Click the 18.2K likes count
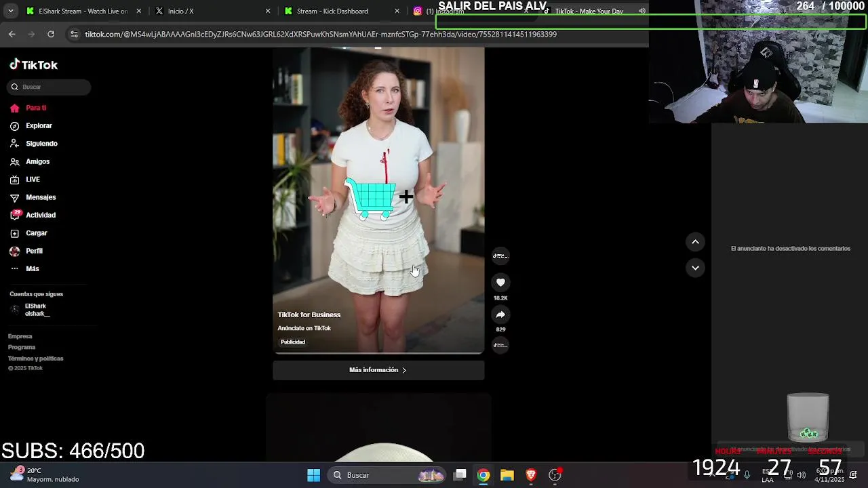Viewport: 868px width, 488px height. (500, 298)
